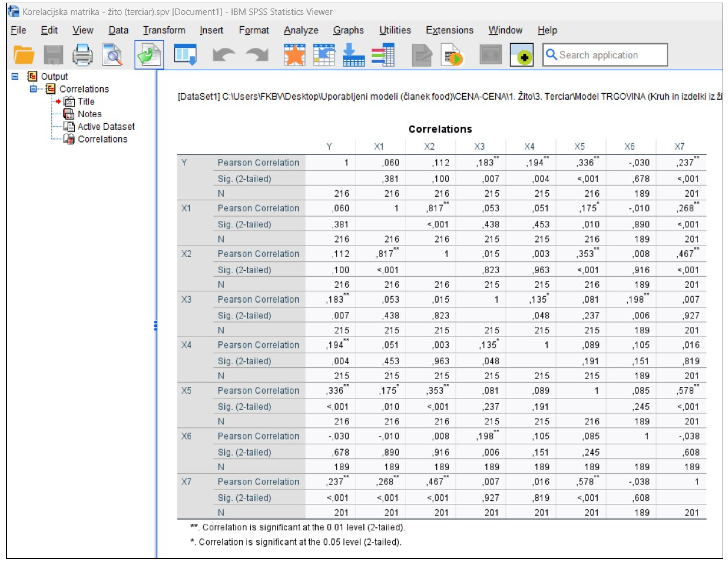
Task: Click the Go to Case icon
Action: click(324, 55)
